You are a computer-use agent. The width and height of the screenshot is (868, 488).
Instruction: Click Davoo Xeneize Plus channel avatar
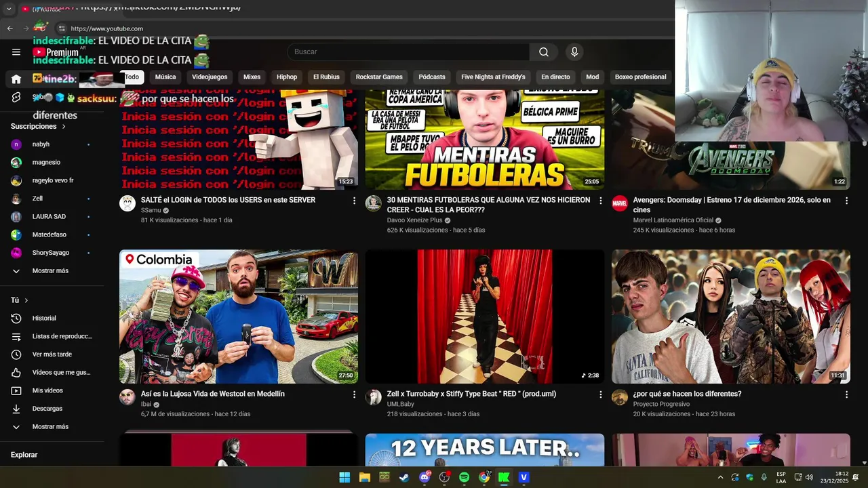coord(374,203)
